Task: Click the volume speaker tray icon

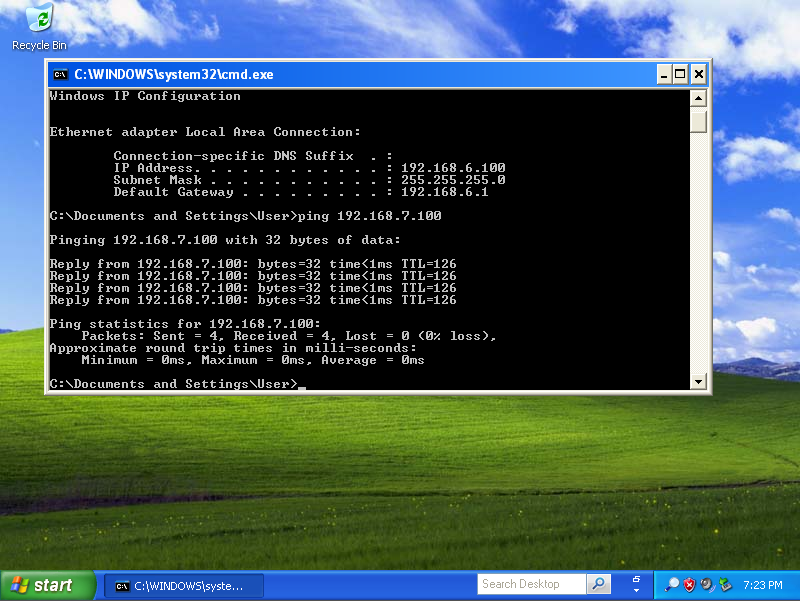Action: coord(707,585)
